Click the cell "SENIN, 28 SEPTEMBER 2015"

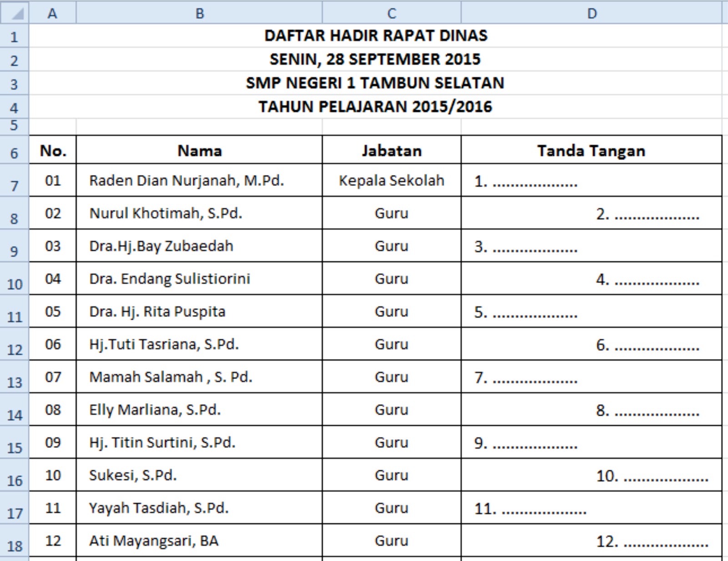coord(376,59)
